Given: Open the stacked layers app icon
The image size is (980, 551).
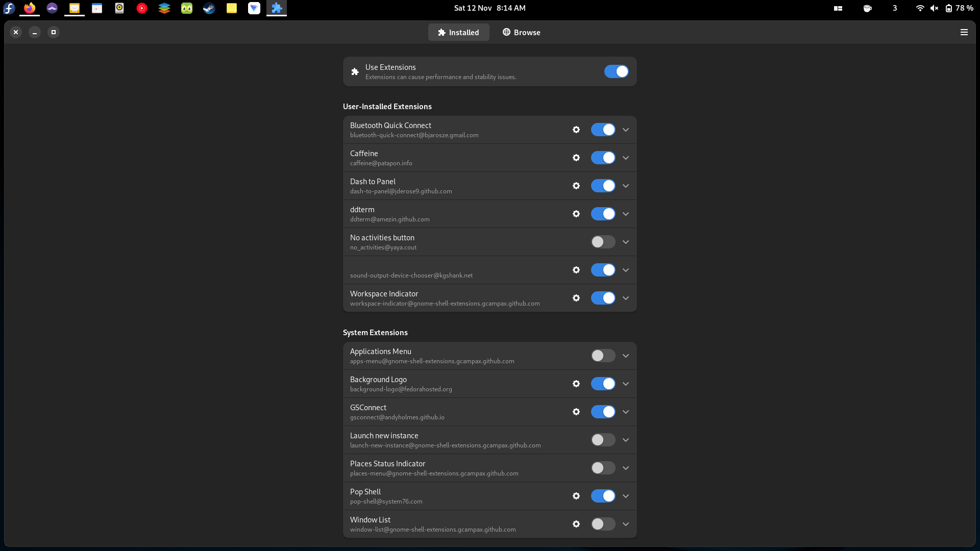Looking at the screenshot, I should [x=164, y=8].
